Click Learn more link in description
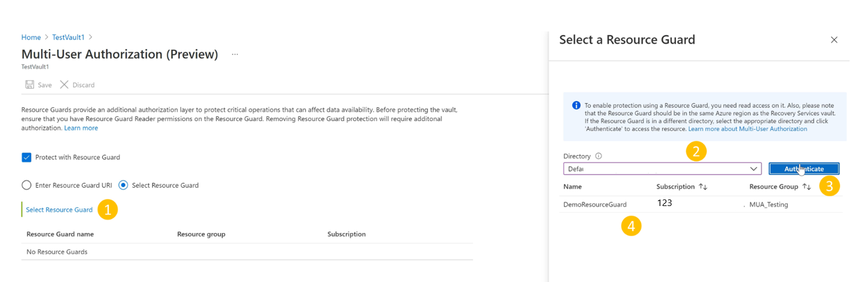This screenshot has width=868, height=282. (x=81, y=128)
